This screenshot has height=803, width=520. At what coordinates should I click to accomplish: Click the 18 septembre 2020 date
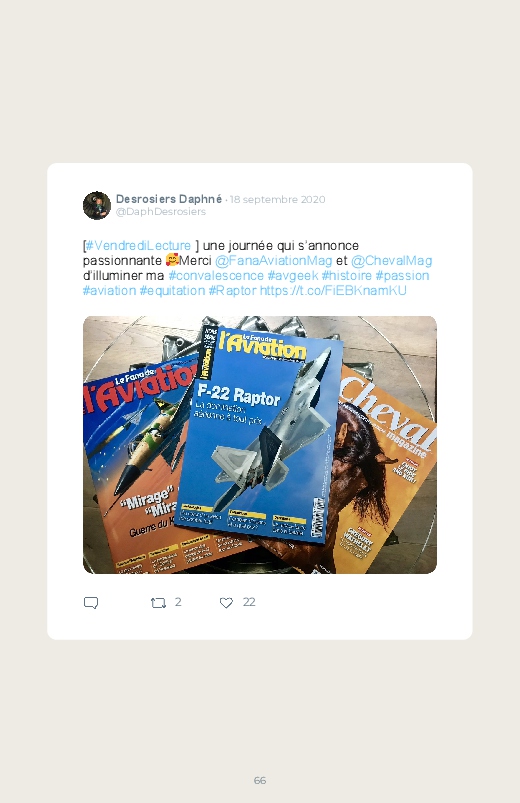278,199
